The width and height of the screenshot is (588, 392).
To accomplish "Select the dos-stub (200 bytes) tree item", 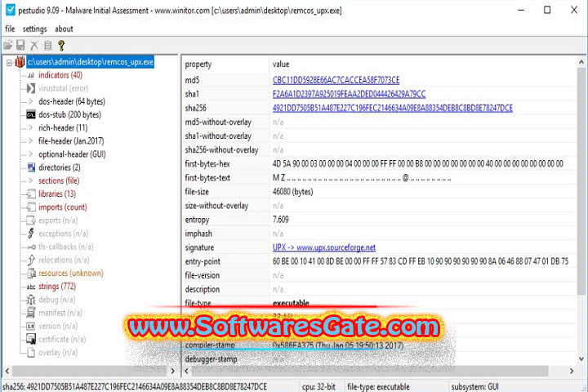I will click(69, 115).
